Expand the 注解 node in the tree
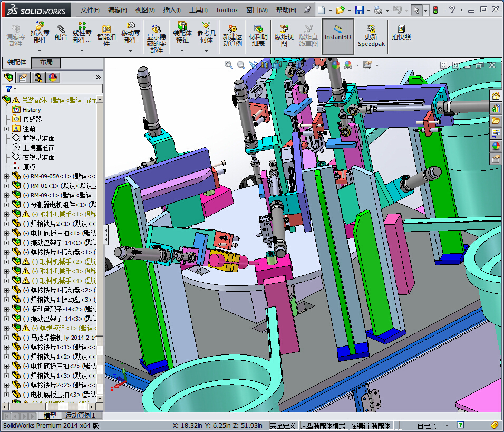This screenshot has height=432, width=504. (6, 129)
